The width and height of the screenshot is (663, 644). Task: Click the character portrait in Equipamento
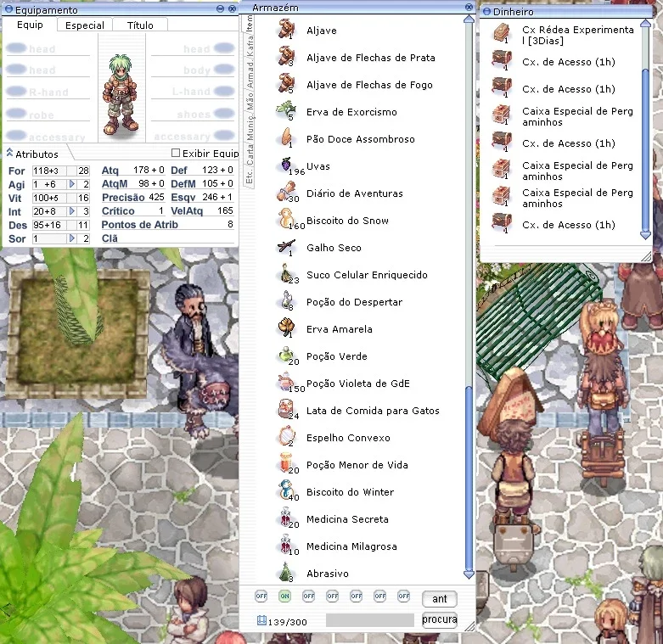coord(121,94)
